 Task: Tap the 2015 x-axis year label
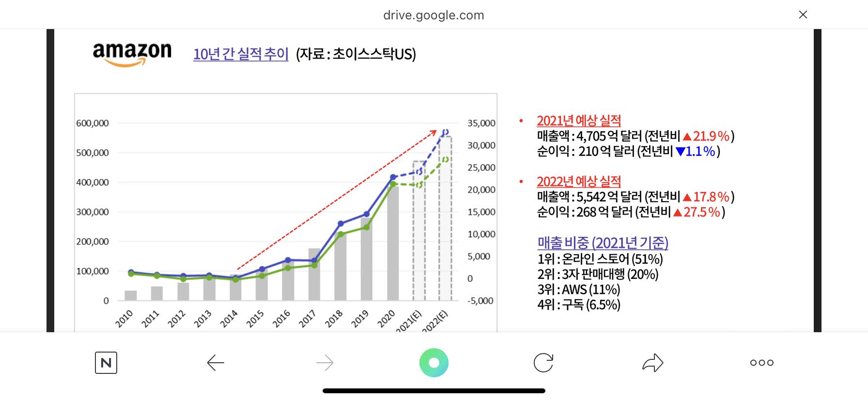tap(255, 319)
